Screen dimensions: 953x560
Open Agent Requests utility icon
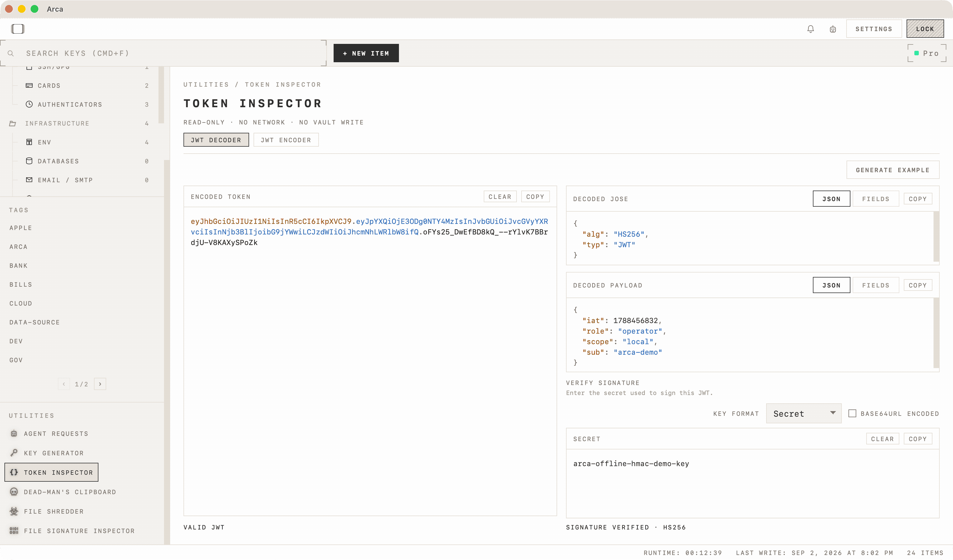[14, 433]
